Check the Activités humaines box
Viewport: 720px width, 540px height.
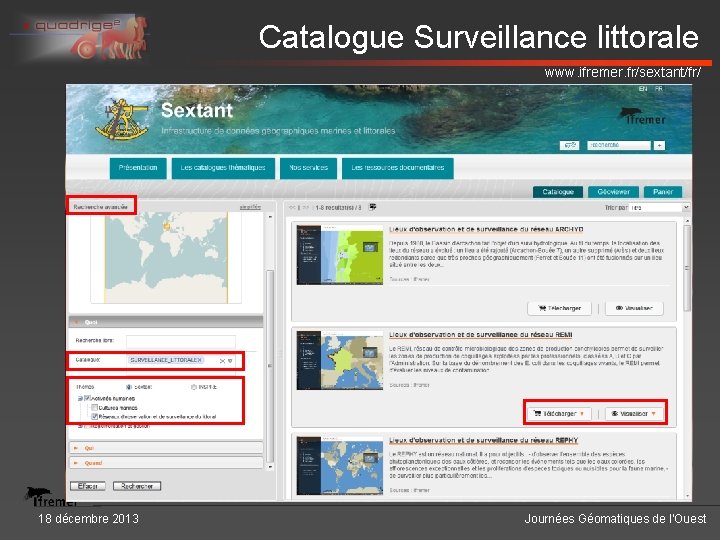[87, 398]
